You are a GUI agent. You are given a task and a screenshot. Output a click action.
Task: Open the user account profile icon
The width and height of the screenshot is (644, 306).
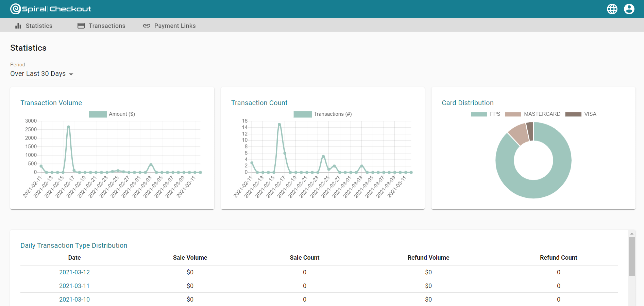pos(629,9)
